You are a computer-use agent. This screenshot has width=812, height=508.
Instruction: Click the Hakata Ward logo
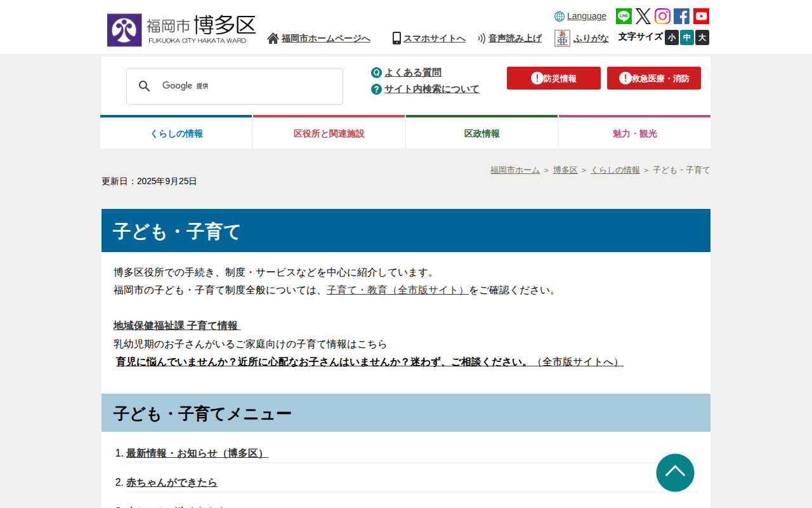pos(181,30)
